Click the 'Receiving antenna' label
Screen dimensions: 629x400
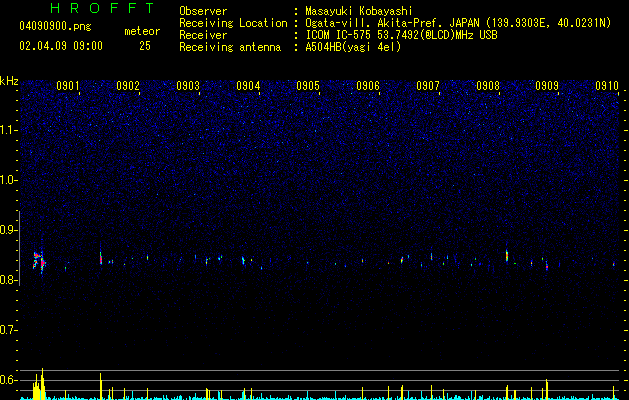(x=230, y=47)
